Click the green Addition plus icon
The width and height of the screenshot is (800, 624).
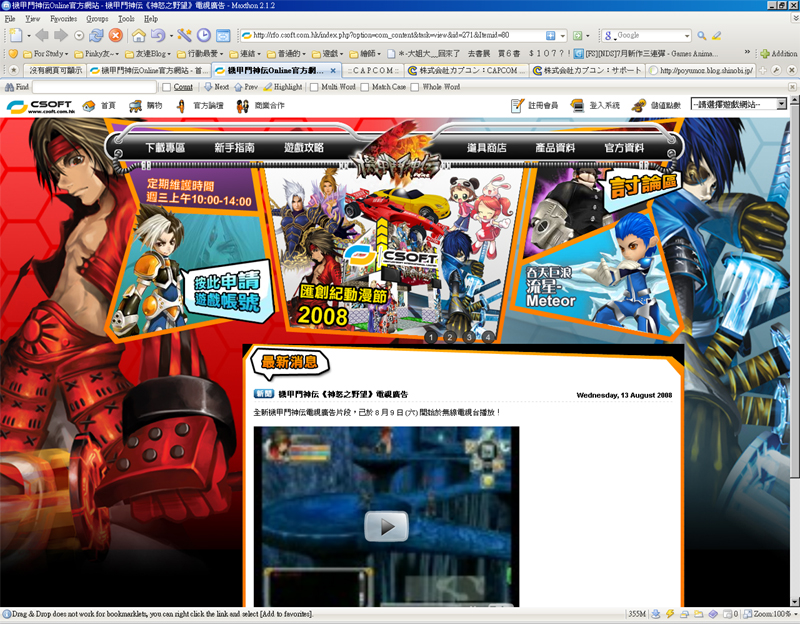tap(764, 54)
